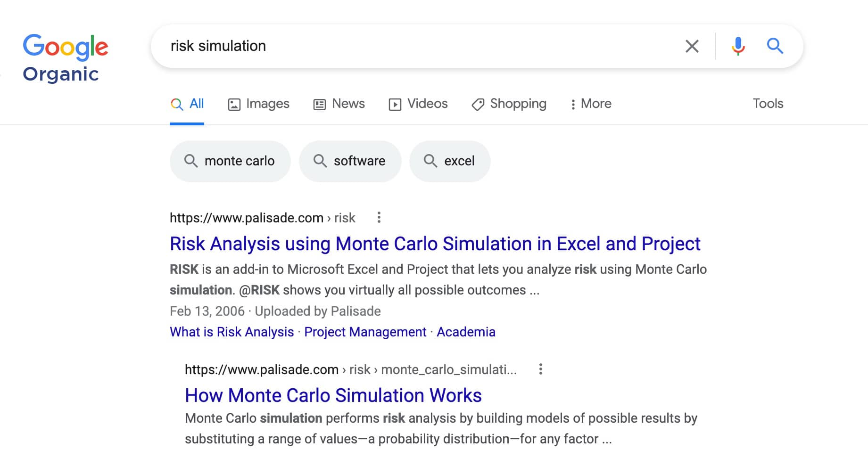The height and width of the screenshot is (458, 868).
Task: Click the News tab newspaper icon
Action: 319,104
